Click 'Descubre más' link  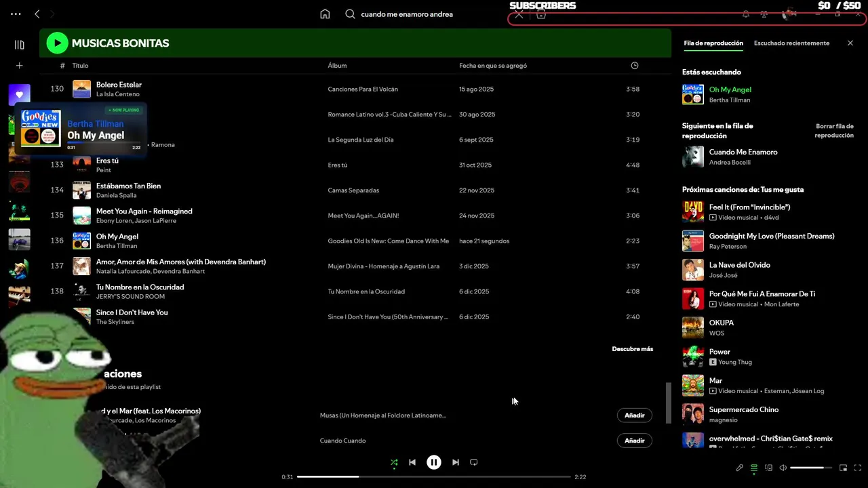633,349
